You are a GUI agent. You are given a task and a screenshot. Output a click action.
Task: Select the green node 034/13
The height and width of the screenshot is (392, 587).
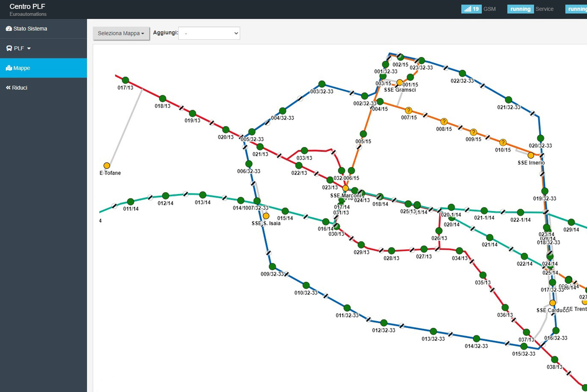(x=459, y=251)
